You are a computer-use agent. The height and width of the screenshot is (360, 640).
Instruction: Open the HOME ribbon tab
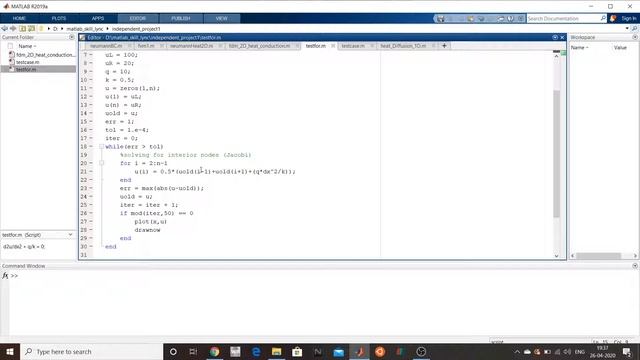(x=19, y=18)
